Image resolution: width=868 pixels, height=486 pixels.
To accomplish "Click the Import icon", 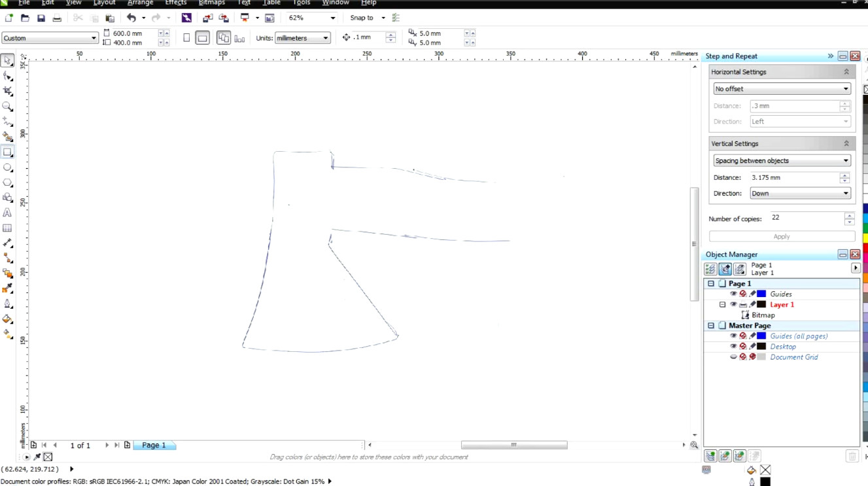I will pos(208,18).
